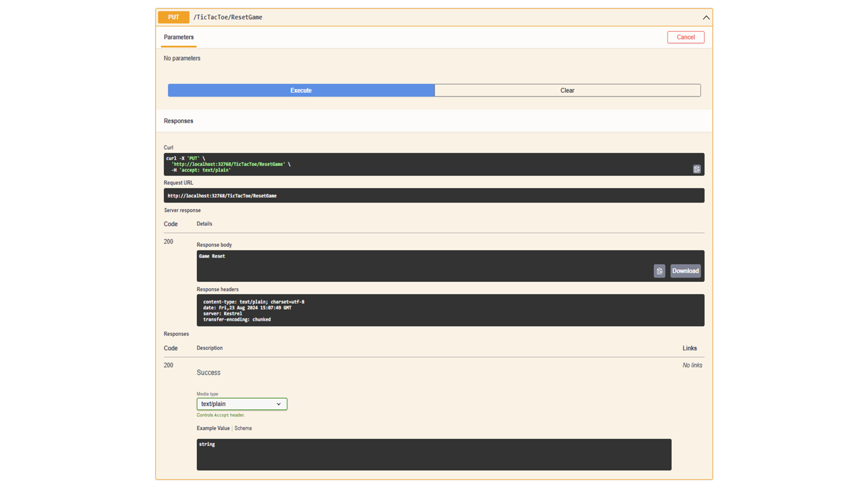Image resolution: width=868 pixels, height=488 pixels.
Task: Click the Description column header
Action: tap(209, 348)
